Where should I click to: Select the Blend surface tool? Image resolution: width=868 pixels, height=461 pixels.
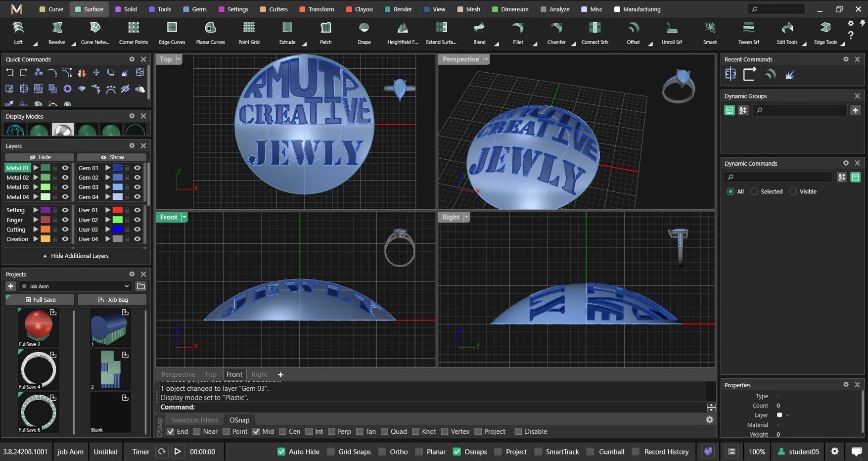pos(479,33)
